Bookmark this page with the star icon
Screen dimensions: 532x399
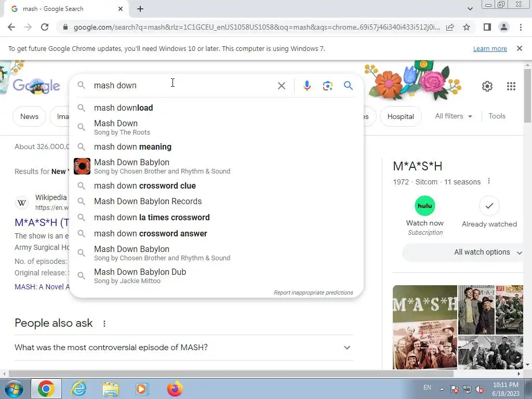(x=467, y=27)
